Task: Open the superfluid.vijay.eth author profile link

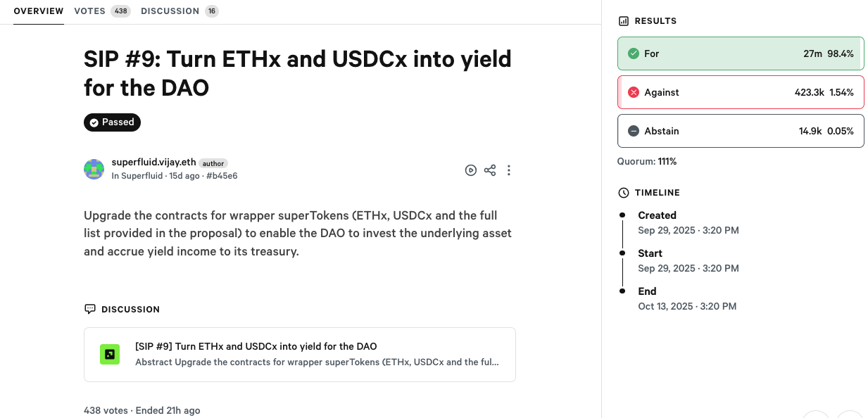Action: pos(153,163)
